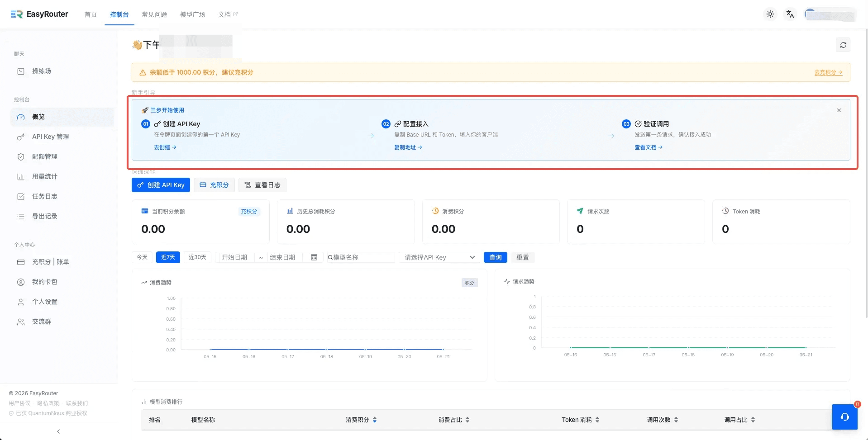Open 我的卡包 in the sidebar
The width and height of the screenshot is (868, 440).
pyautogui.click(x=62, y=282)
